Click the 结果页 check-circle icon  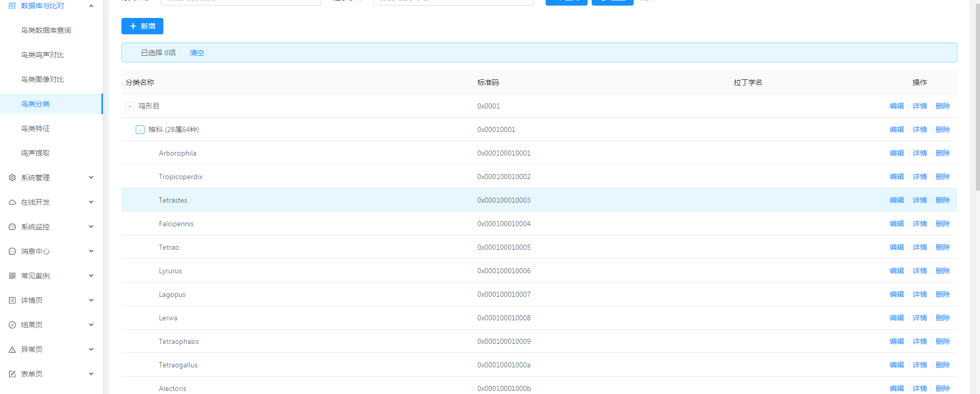[12, 325]
